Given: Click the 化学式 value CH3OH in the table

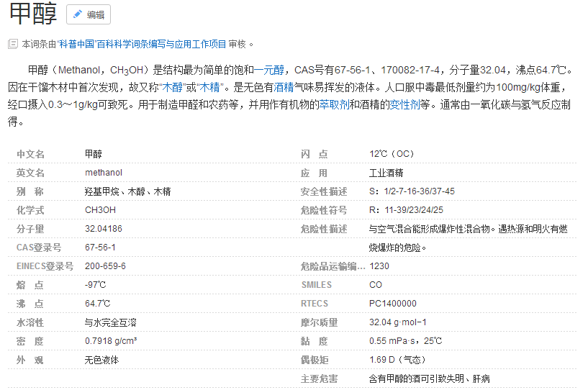Looking at the screenshot, I should coord(100,210).
